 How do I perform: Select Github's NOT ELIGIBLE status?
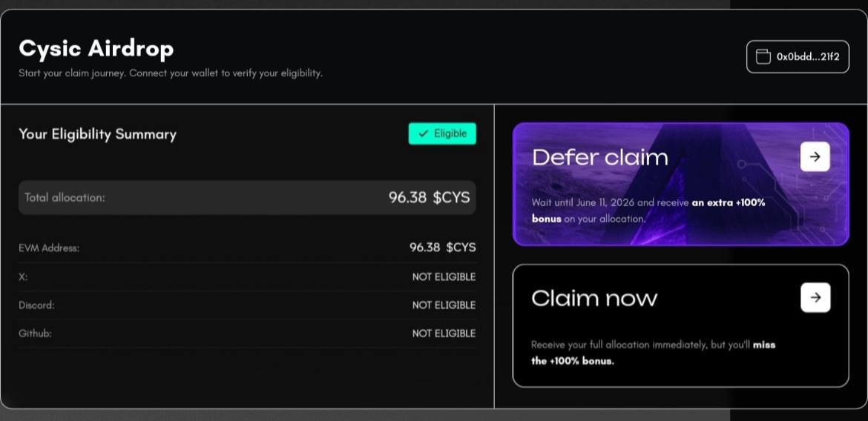pos(444,334)
